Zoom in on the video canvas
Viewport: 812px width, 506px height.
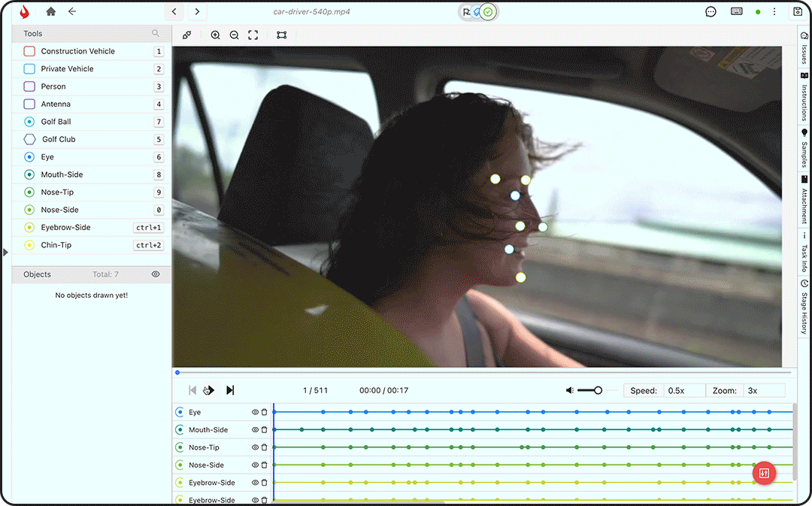[215, 35]
